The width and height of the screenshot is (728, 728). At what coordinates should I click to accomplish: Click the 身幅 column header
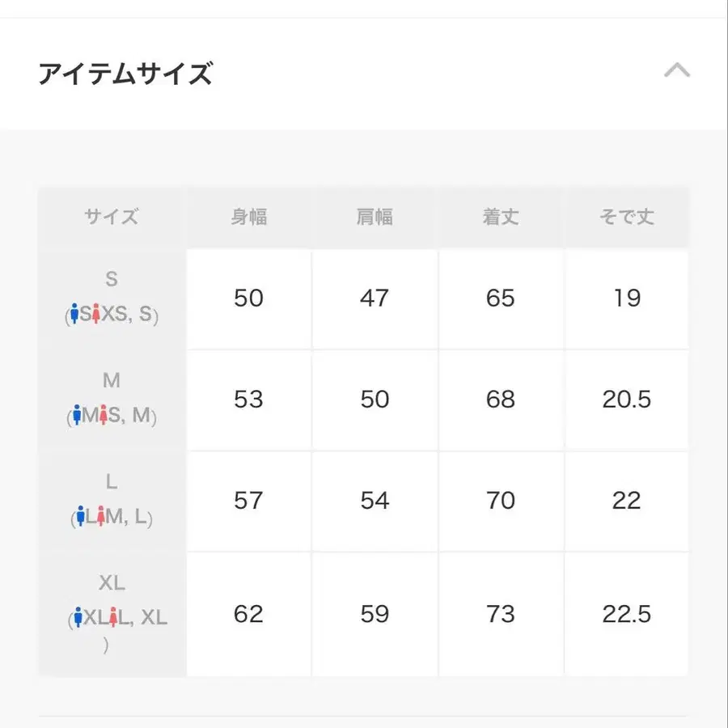[x=249, y=217]
